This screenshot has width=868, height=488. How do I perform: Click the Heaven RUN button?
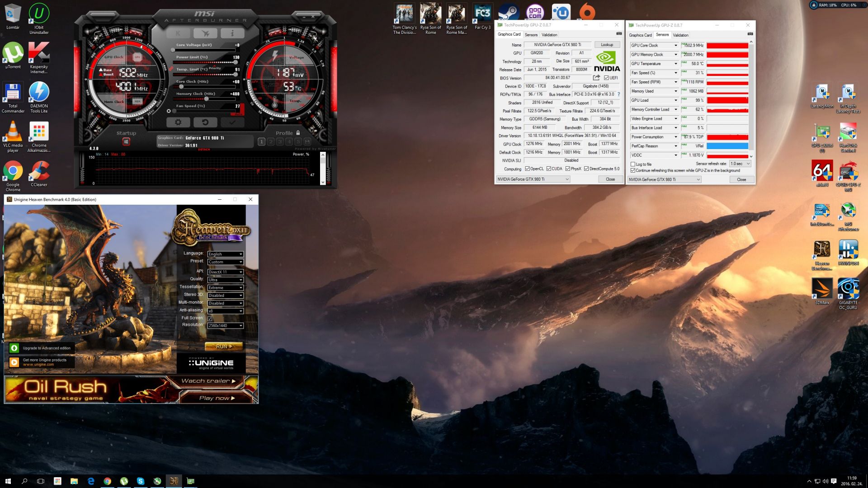pyautogui.click(x=224, y=347)
